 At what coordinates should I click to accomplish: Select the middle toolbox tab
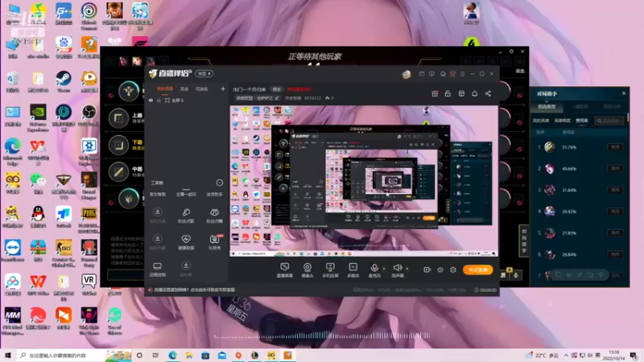point(186,194)
